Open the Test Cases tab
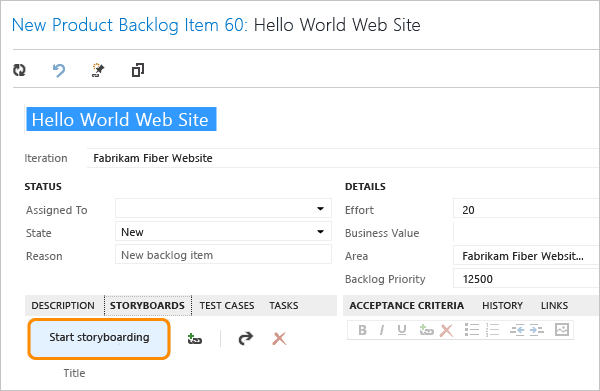This screenshot has height=391, width=600. tap(227, 305)
